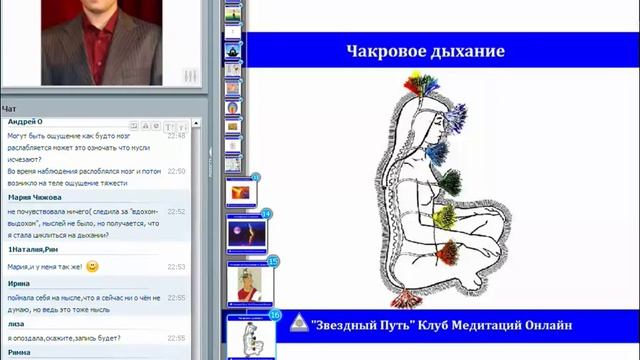Click the decrease font size small T icon
Viewport: 640px width, 360px height.
(182, 127)
